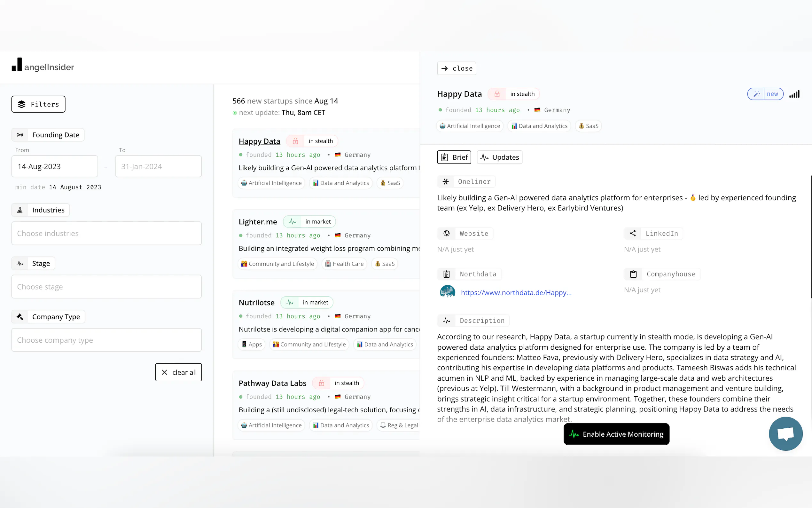Open the Filters button
The image size is (812, 508).
(38, 104)
